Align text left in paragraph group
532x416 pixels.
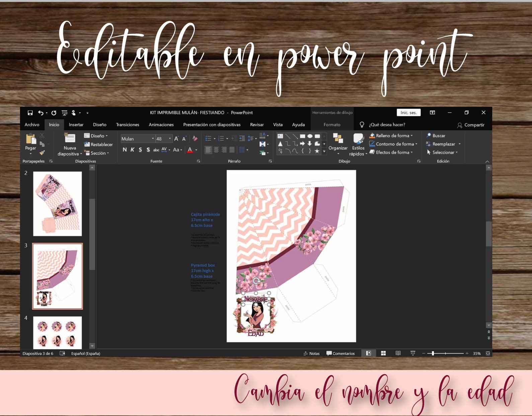[208, 150]
